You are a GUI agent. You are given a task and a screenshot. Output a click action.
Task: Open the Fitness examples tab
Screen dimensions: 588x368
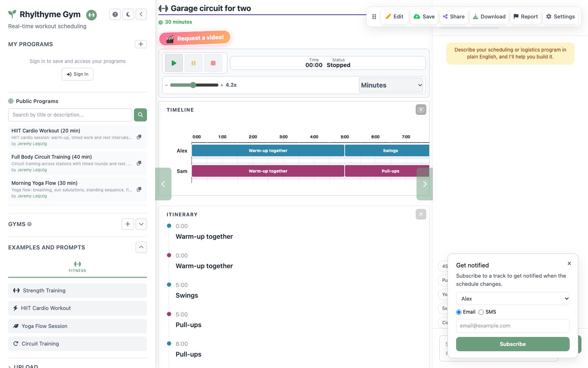[78, 267]
